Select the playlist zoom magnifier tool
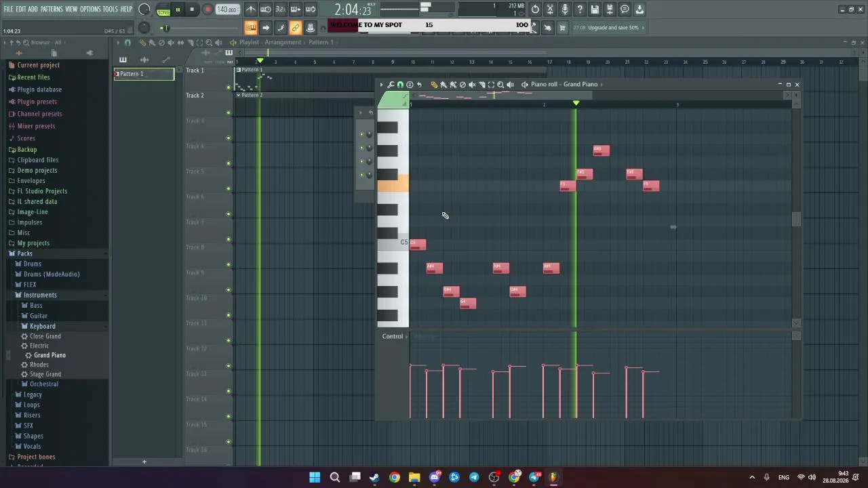 click(x=209, y=43)
